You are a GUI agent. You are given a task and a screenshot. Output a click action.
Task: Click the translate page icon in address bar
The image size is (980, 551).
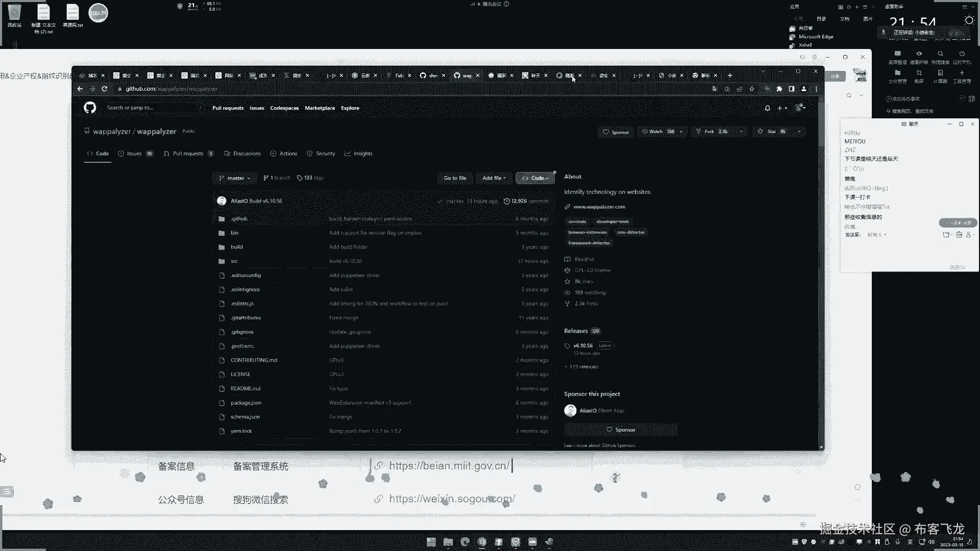(x=715, y=89)
